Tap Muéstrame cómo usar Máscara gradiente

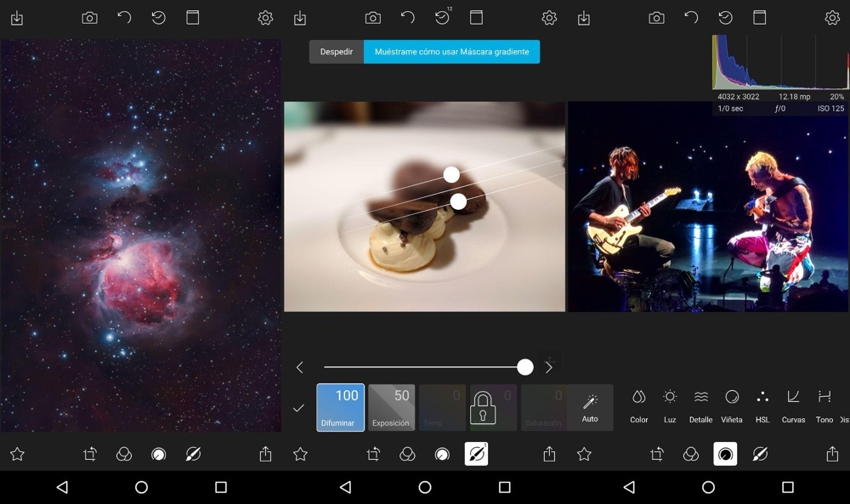coord(451,52)
